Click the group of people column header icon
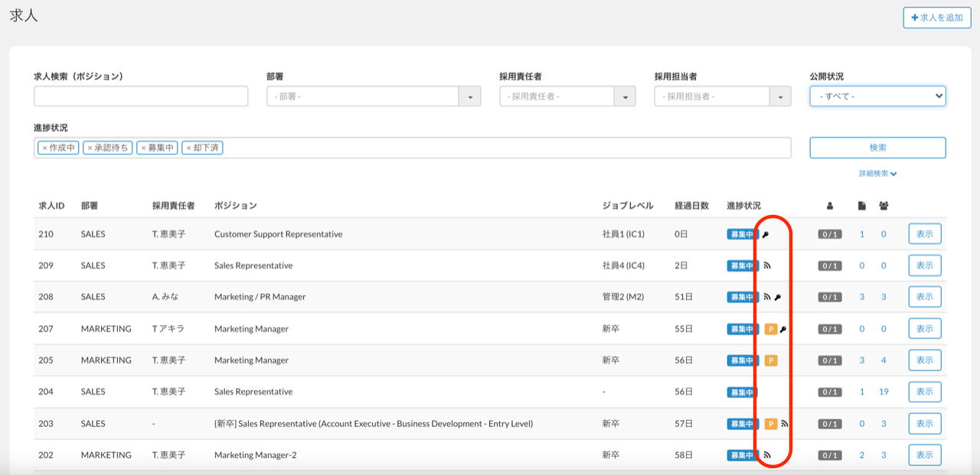 point(884,206)
